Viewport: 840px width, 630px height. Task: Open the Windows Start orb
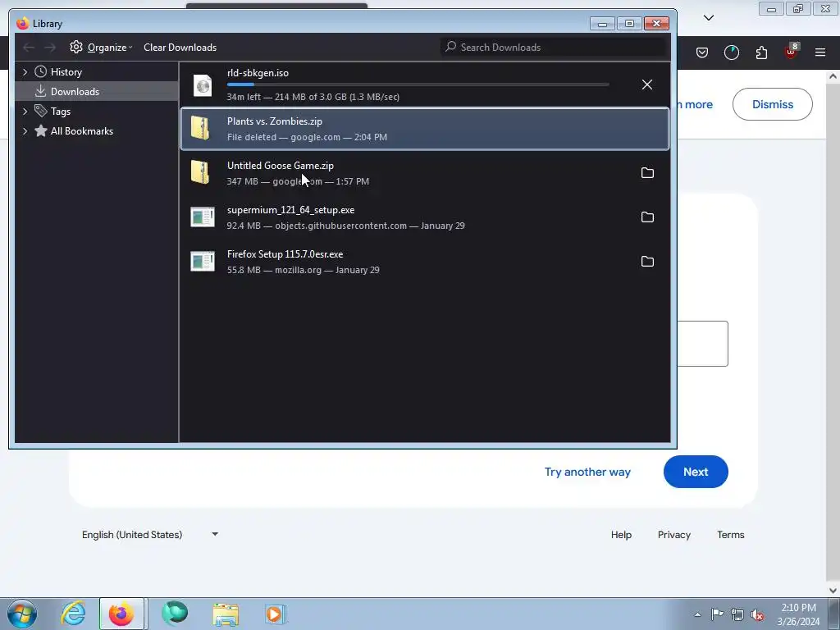(22, 614)
